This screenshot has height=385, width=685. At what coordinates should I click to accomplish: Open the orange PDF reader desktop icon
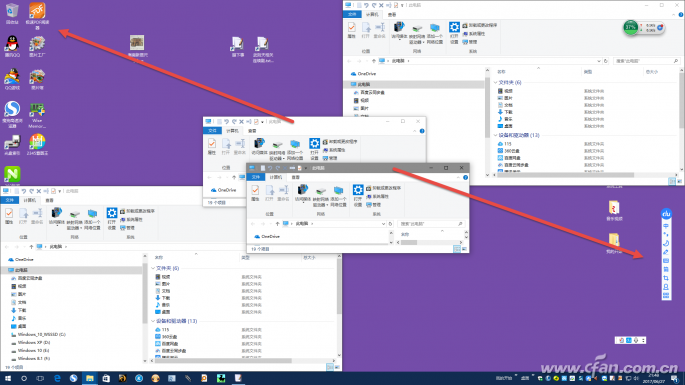coord(37,16)
